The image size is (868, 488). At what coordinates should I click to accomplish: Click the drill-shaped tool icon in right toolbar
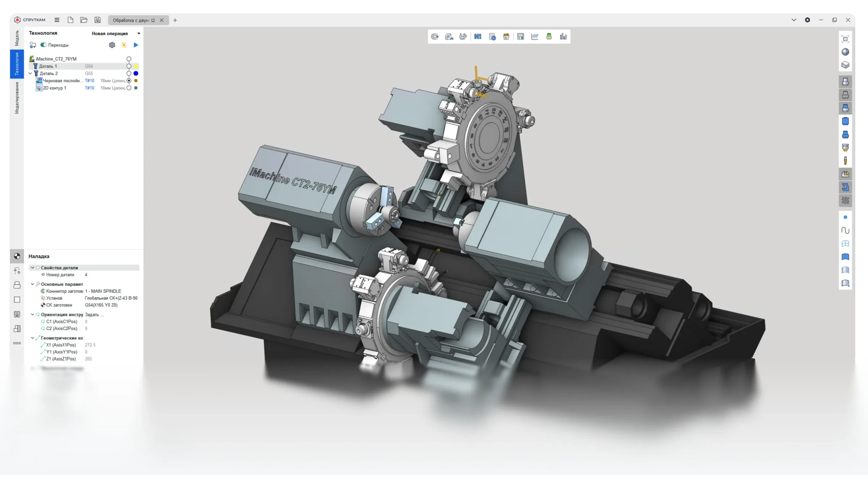(x=845, y=160)
